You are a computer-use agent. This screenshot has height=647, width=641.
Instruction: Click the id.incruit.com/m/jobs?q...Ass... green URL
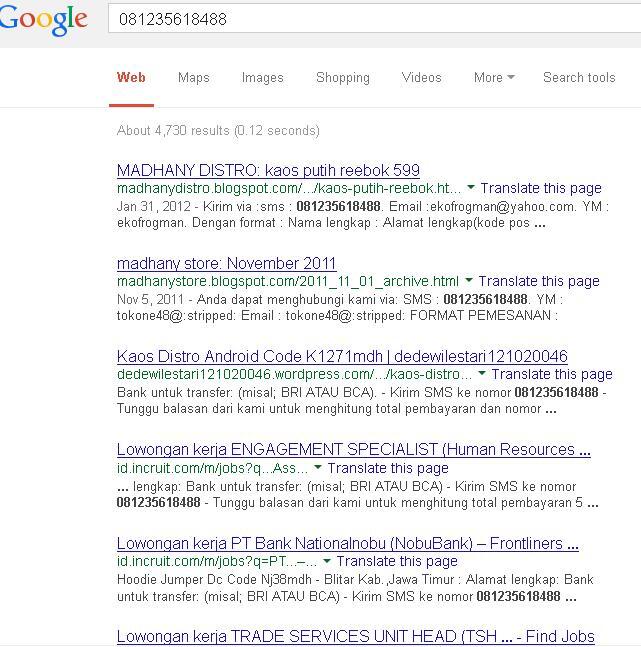tap(213, 468)
